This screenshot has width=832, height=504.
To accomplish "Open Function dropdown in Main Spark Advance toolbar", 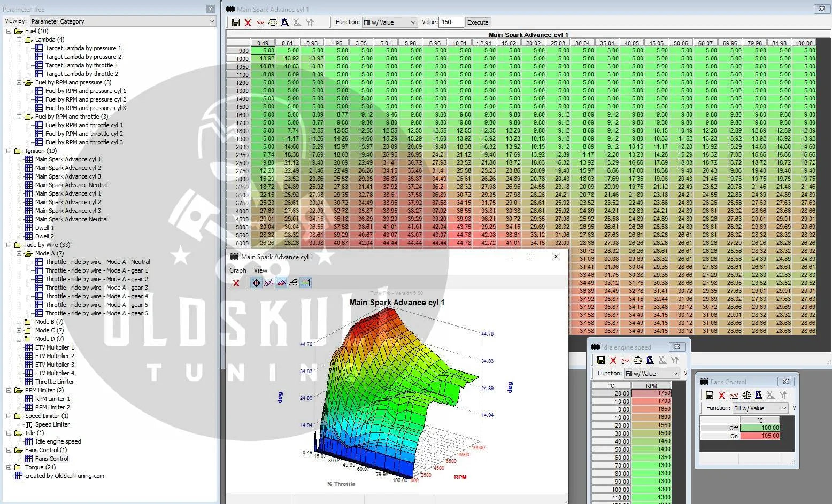I will pyautogui.click(x=389, y=22).
